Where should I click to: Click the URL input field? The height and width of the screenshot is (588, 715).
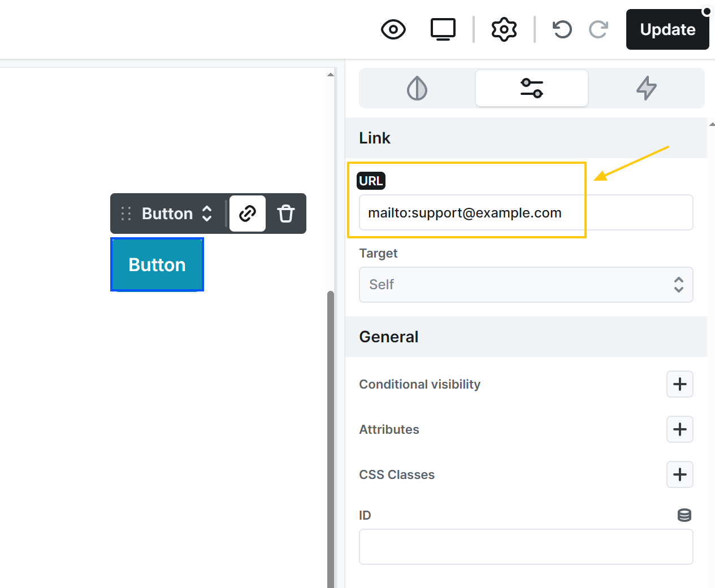click(526, 213)
